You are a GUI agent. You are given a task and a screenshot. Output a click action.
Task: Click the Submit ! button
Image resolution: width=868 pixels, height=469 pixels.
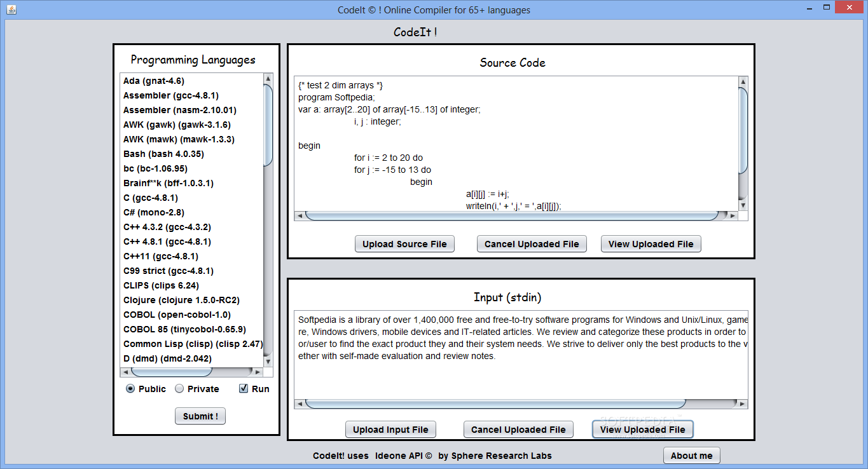[200, 416]
